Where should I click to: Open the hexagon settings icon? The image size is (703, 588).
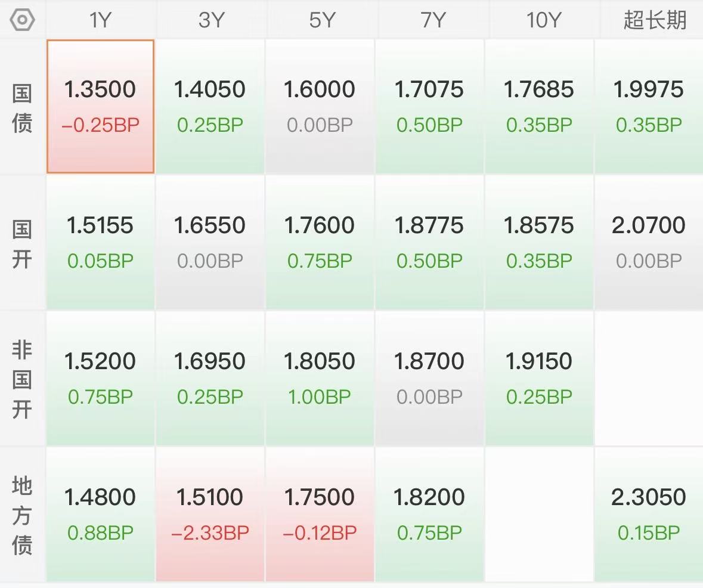pos(23,20)
